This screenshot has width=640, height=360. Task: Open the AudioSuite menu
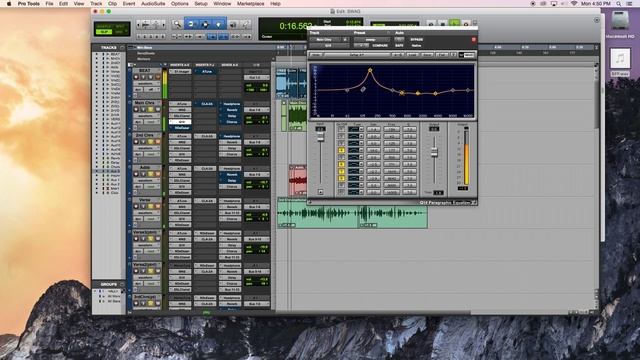(153, 4)
